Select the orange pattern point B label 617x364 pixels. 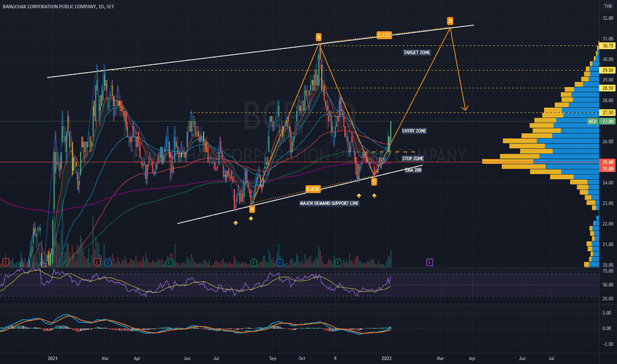(x=318, y=37)
